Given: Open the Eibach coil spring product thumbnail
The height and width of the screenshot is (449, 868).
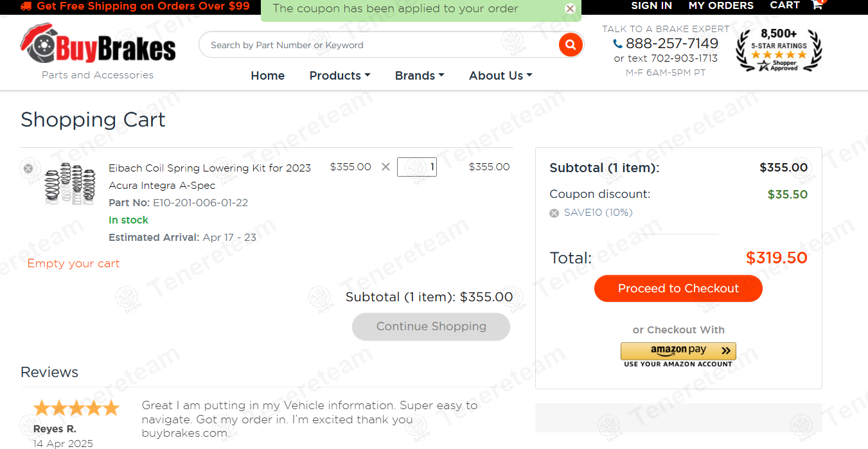Looking at the screenshot, I should tap(69, 184).
